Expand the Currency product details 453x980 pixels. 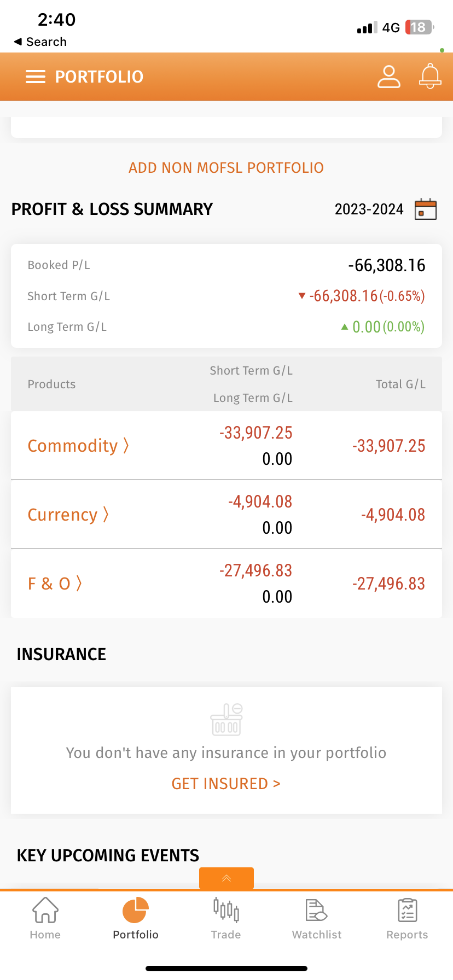point(68,515)
